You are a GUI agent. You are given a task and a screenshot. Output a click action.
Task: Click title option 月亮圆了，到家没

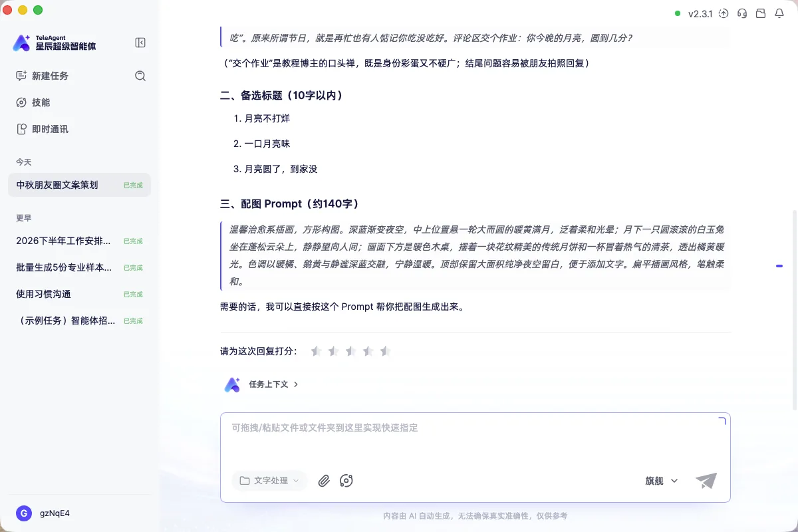[x=281, y=169]
